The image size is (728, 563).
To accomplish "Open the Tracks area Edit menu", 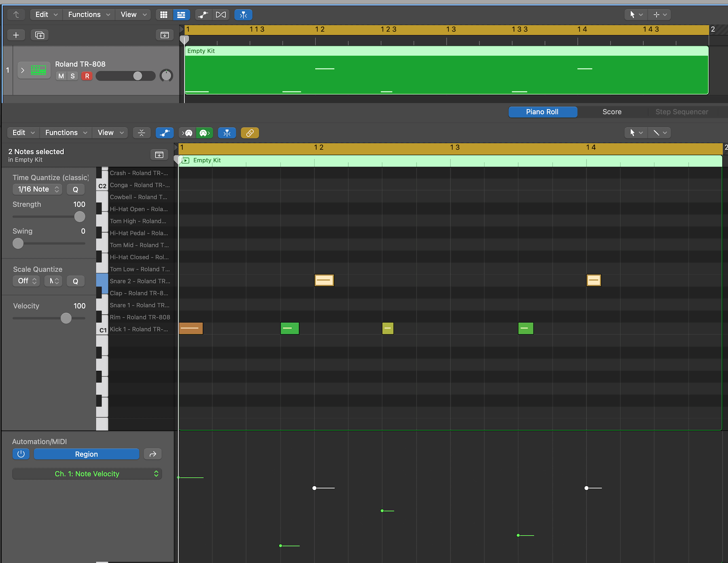I will point(46,15).
